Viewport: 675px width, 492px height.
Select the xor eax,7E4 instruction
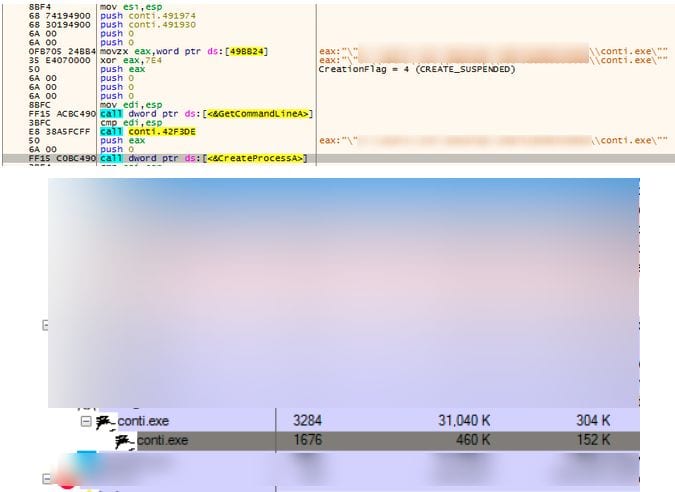click(x=131, y=60)
